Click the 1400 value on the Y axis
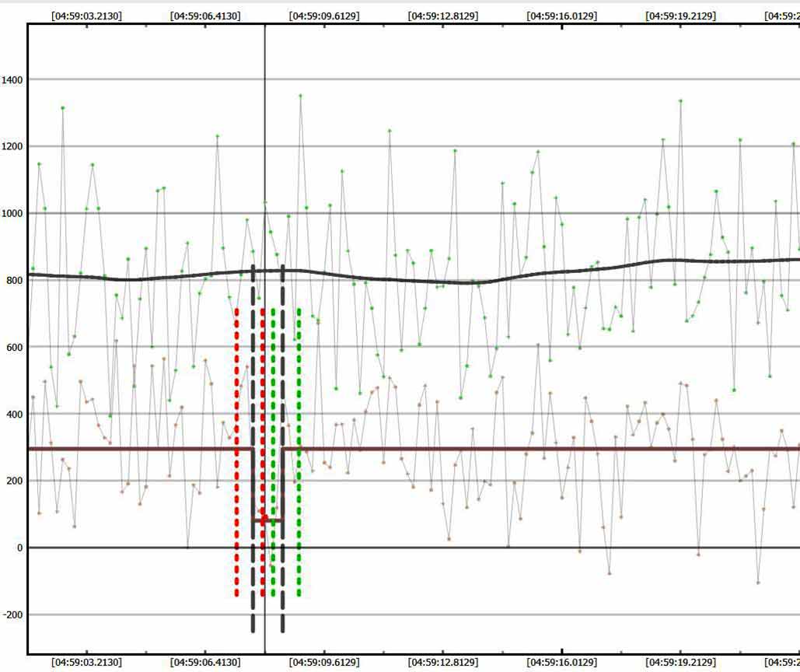The height and width of the screenshot is (672, 800). 12,79
